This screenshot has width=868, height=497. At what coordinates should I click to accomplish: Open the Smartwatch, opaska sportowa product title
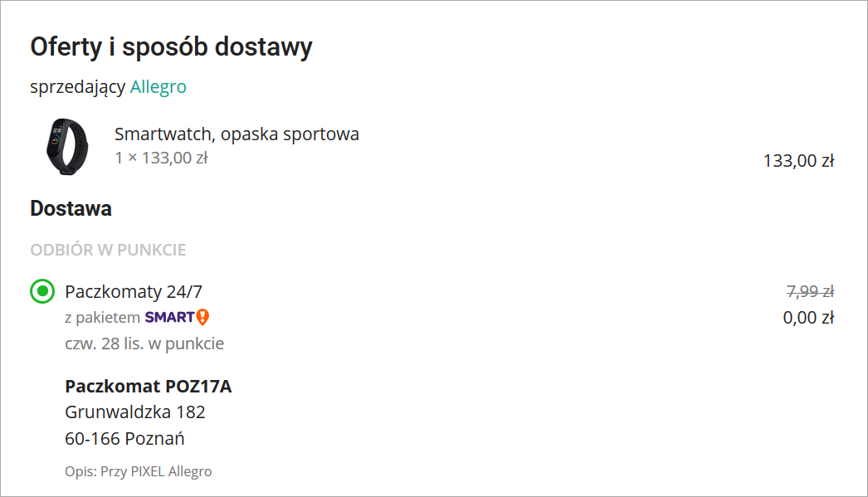click(237, 134)
